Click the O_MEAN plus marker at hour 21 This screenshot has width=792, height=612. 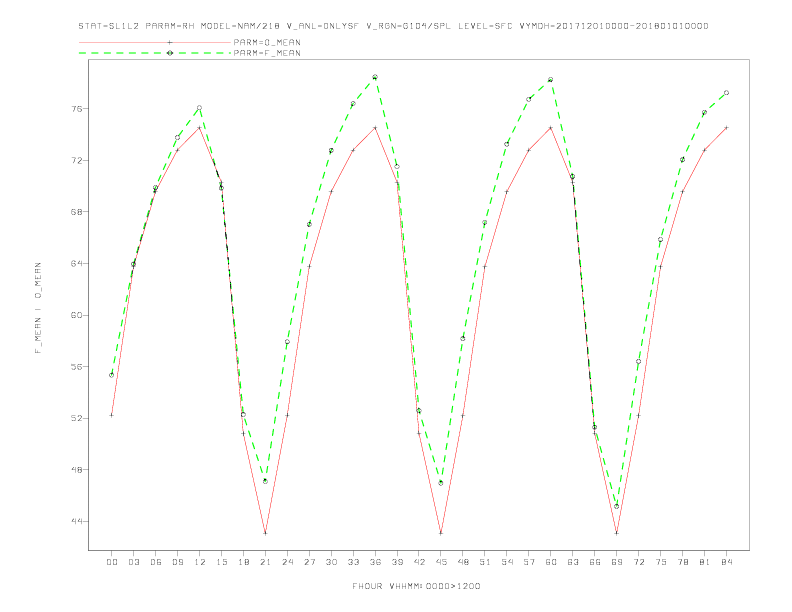(265, 533)
